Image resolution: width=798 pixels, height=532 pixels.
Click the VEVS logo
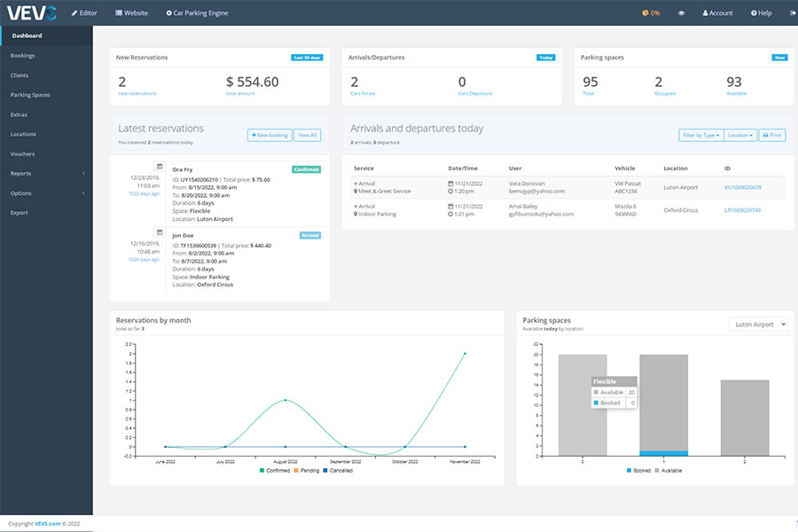coord(32,12)
